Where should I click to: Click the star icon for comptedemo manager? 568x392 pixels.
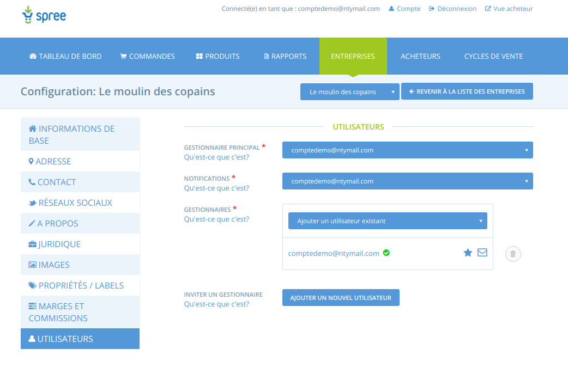(468, 253)
